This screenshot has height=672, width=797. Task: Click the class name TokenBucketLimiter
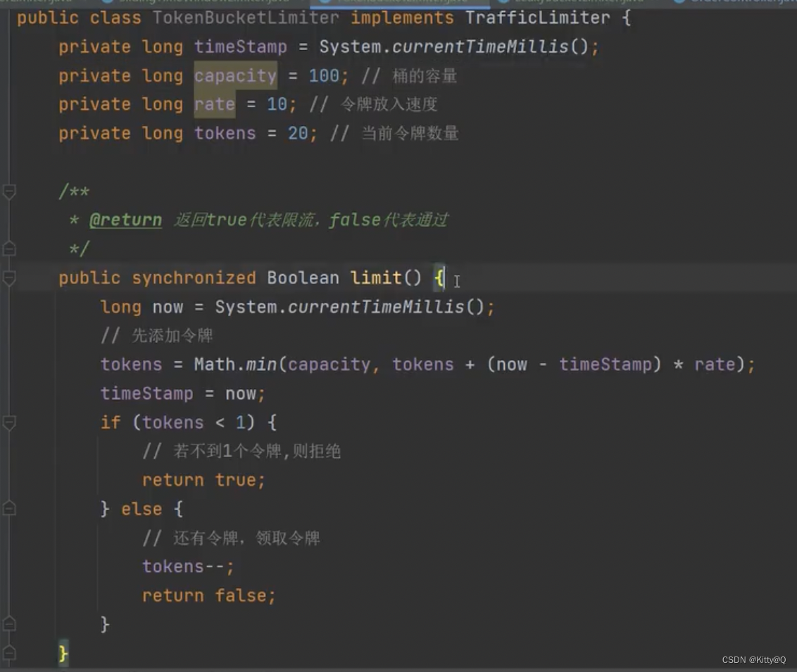pos(246,18)
